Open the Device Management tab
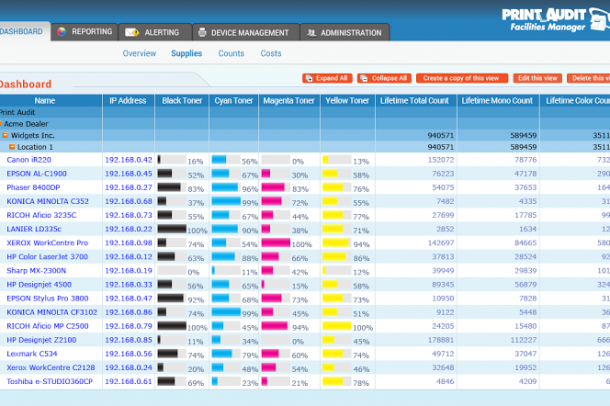 tap(245, 32)
